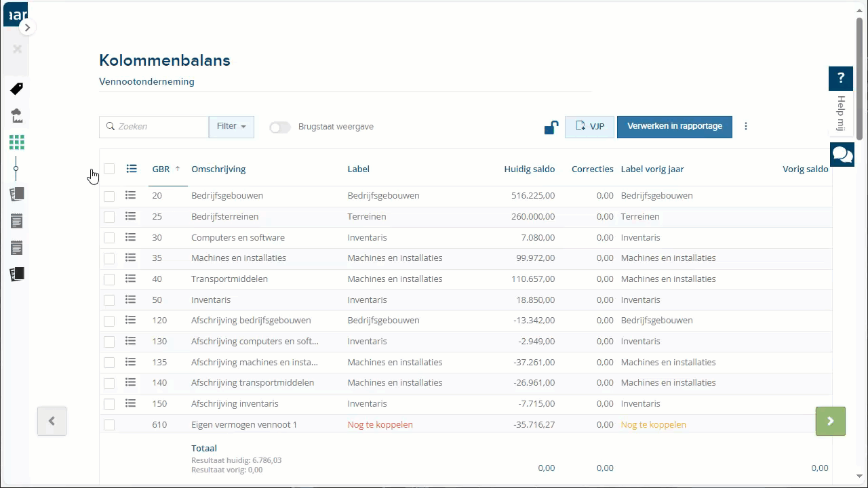The width and height of the screenshot is (868, 488).
Task: Check the select-all checkbox in table header
Action: [x=109, y=169]
